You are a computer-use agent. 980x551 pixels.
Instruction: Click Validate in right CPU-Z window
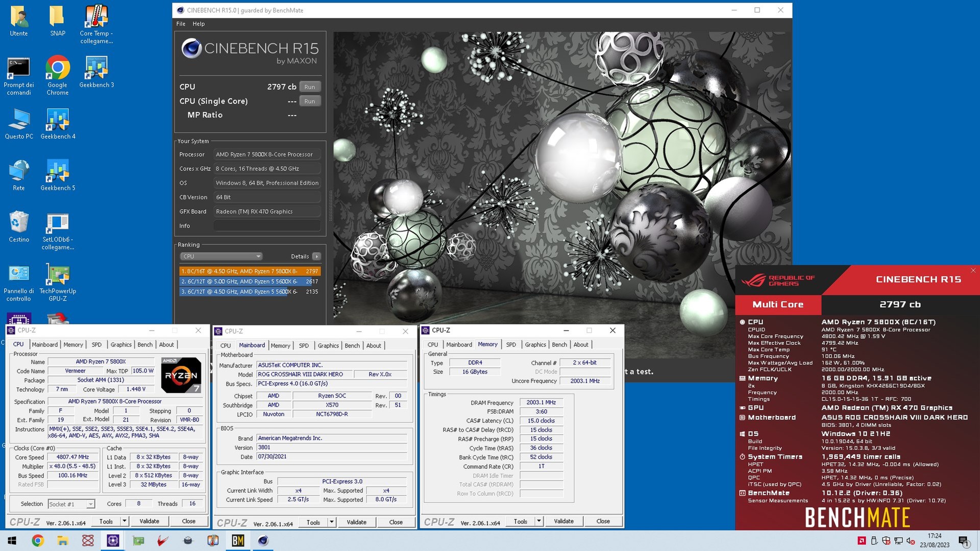(564, 521)
